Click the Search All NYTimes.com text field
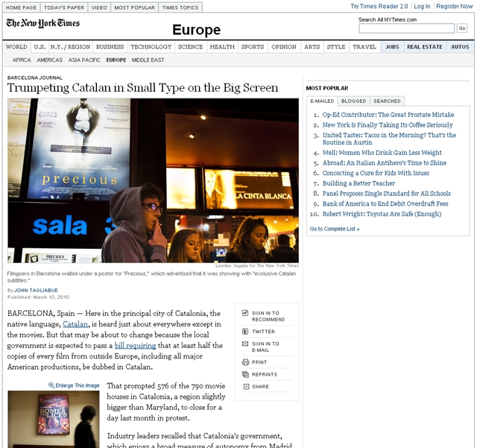Image resolution: width=477 pixels, height=448 pixels. point(406,28)
